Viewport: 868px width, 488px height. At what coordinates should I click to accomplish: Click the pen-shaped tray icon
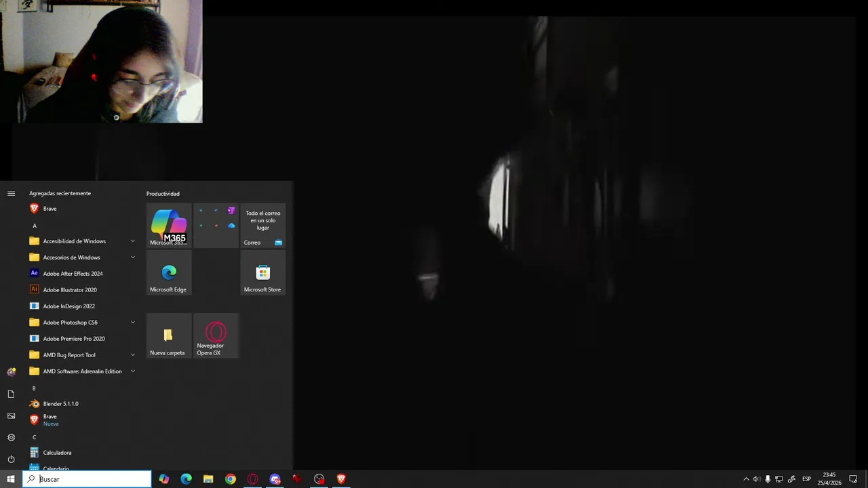click(791, 479)
